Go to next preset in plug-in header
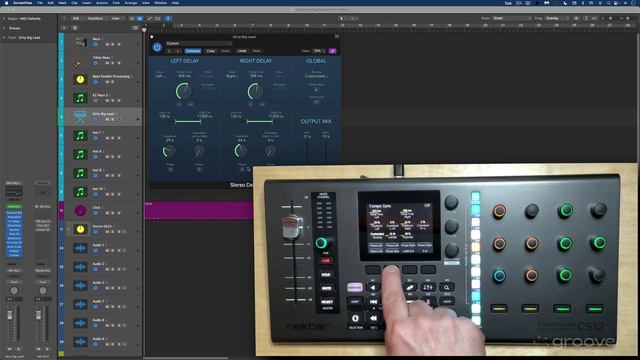 tap(178, 51)
